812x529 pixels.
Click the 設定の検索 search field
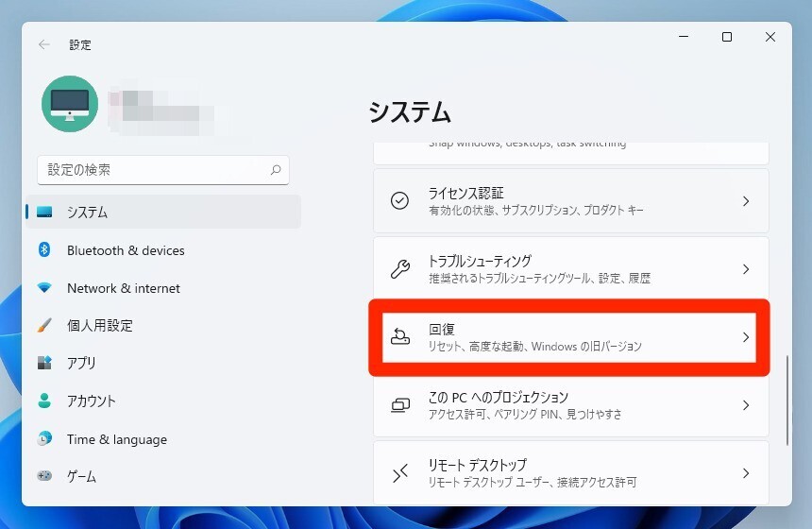[x=163, y=170]
